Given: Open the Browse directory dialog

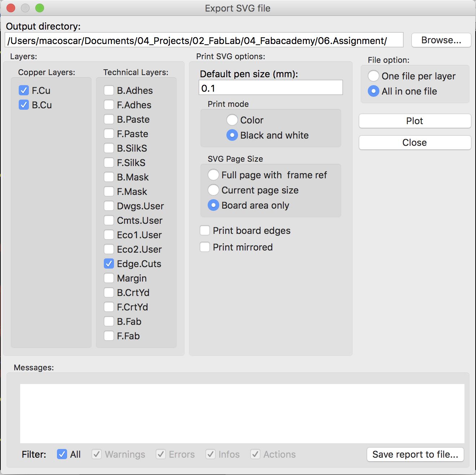Looking at the screenshot, I should 441,40.
